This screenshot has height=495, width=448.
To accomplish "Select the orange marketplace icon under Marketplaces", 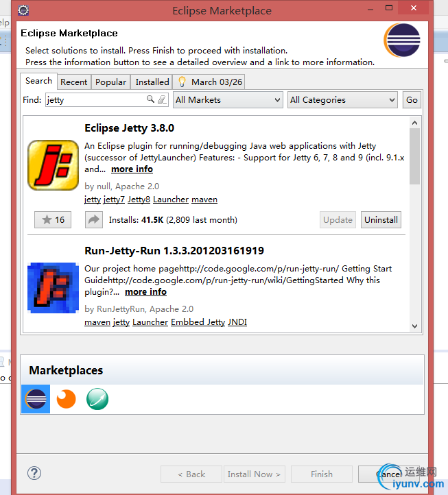I will pos(66,399).
